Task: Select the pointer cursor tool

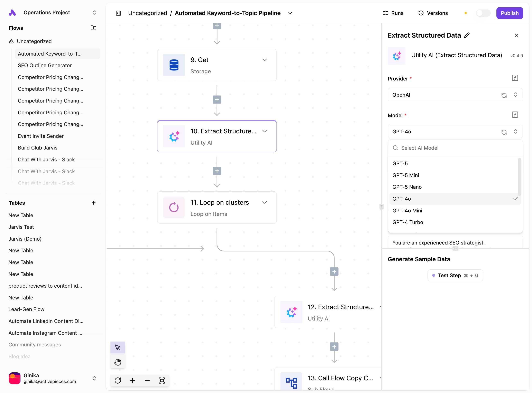Action: tap(118, 347)
